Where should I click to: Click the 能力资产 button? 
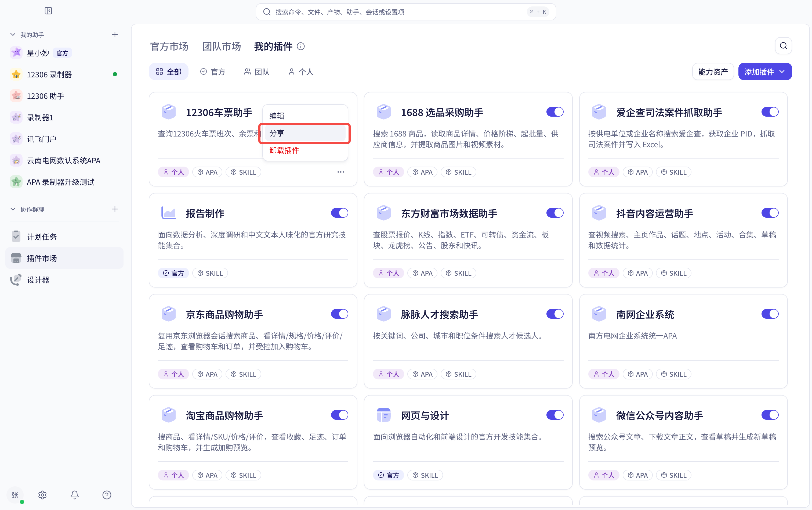click(713, 71)
